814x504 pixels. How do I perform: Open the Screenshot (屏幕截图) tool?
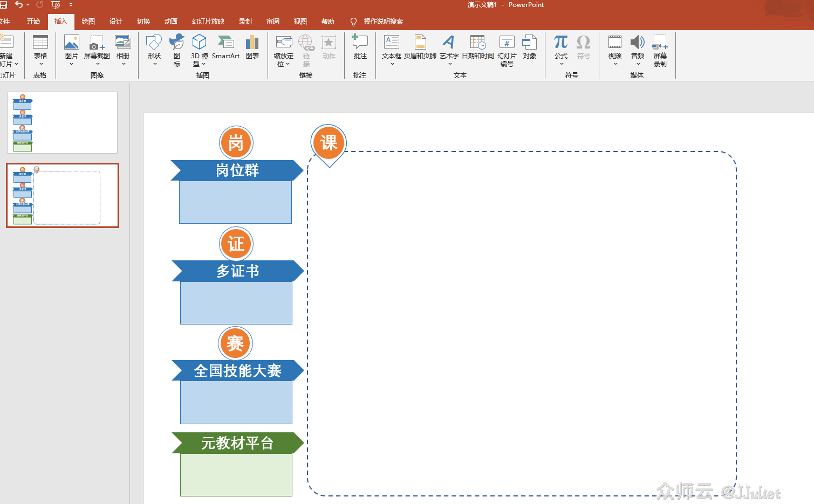(x=97, y=50)
